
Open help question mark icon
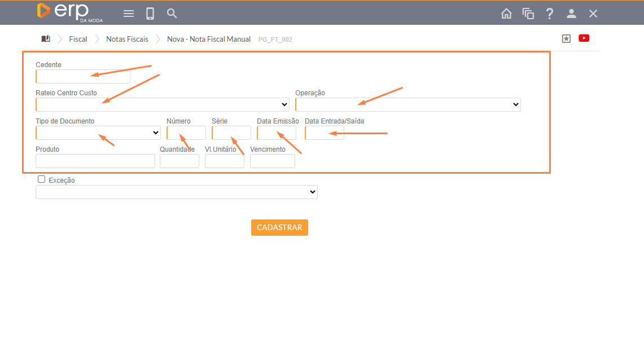coord(549,14)
